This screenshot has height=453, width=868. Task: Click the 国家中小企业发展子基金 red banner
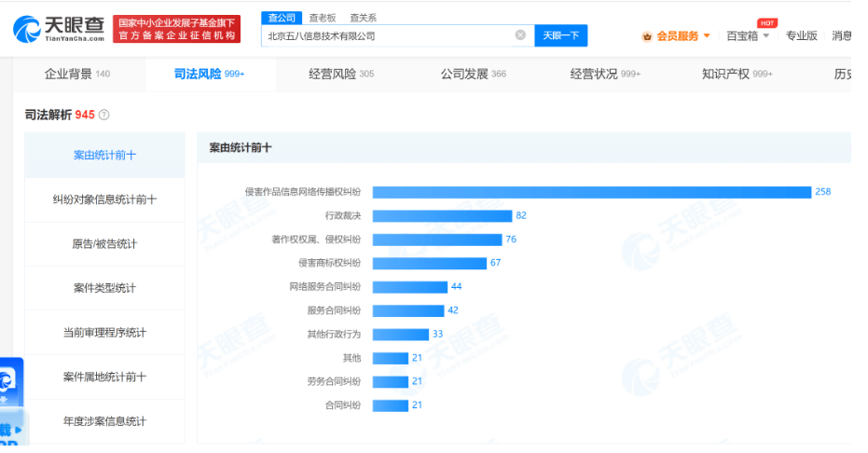[176, 29]
